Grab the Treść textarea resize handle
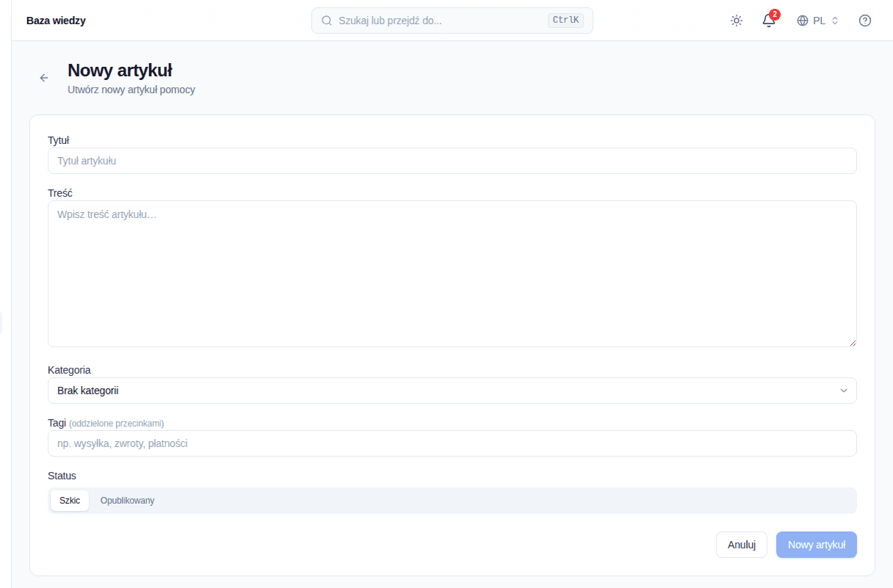The width and height of the screenshot is (893, 588). click(x=853, y=343)
